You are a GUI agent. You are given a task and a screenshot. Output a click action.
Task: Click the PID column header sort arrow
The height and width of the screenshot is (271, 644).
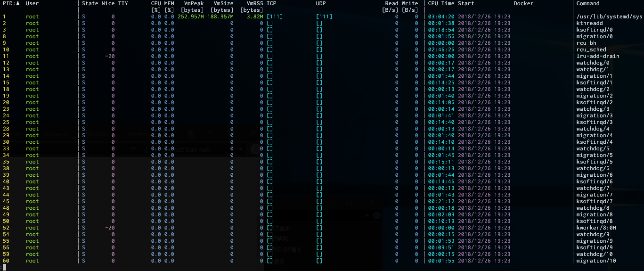click(x=18, y=4)
